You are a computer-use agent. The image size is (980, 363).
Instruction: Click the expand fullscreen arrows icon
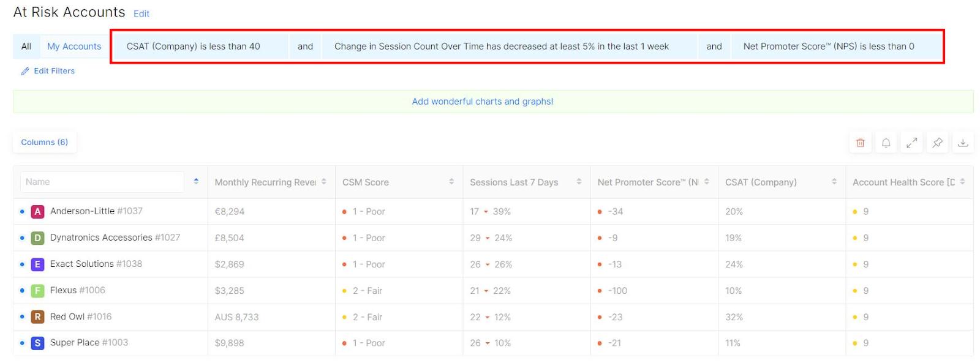point(911,143)
